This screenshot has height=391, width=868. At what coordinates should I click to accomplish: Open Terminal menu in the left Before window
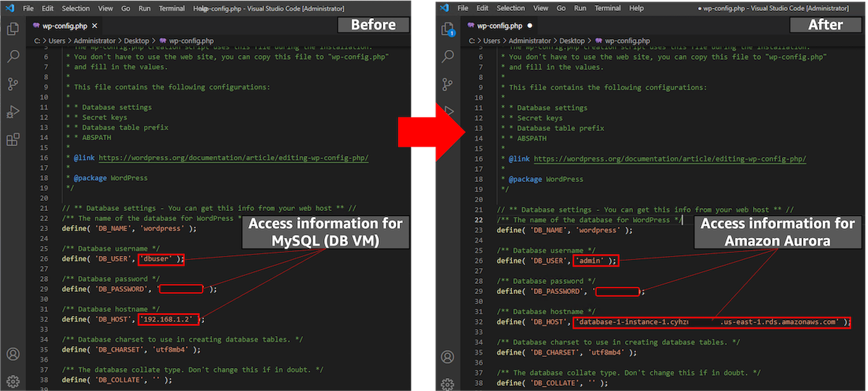click(x=172, y=8)
